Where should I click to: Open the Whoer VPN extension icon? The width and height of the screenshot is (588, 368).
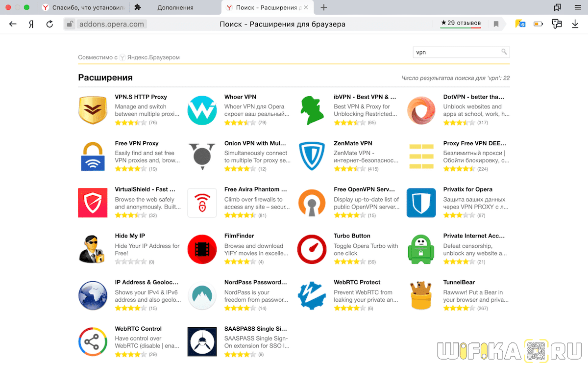coord(202,110)
